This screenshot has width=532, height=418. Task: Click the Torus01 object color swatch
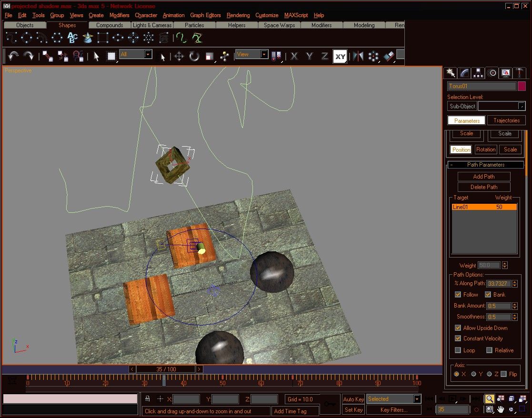(x=522, y=86)
